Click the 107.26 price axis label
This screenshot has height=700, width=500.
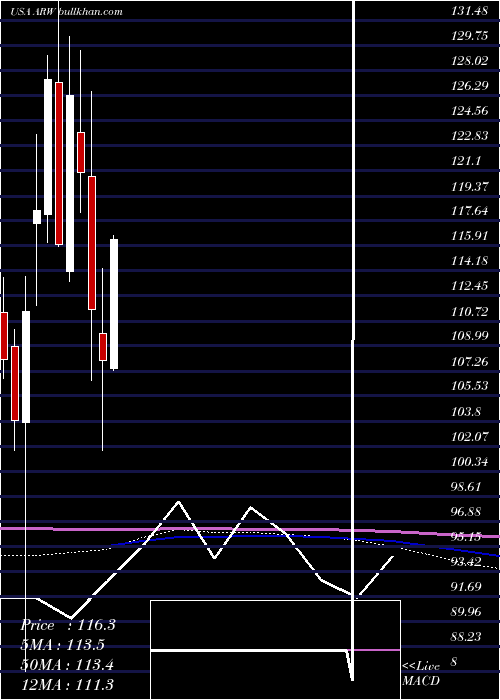(469, 362)
